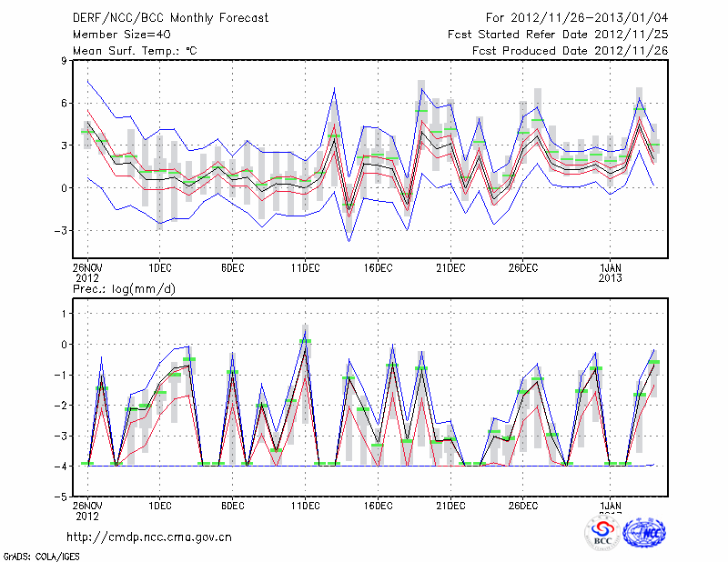Screen dimensions: 728x562
Task: Open the cmdp.ncc.cma.gov.cn URL
Action: [x=149, y=537]
